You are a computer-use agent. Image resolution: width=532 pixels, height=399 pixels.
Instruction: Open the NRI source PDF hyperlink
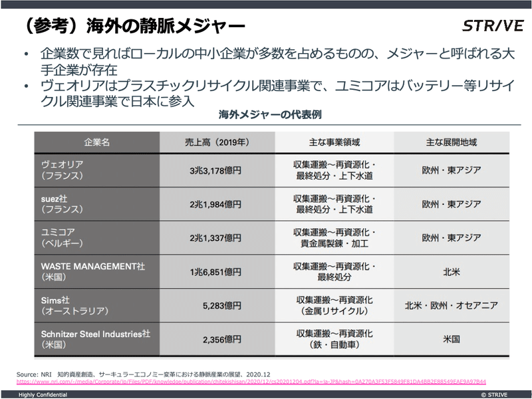click(x=251, y=382)
